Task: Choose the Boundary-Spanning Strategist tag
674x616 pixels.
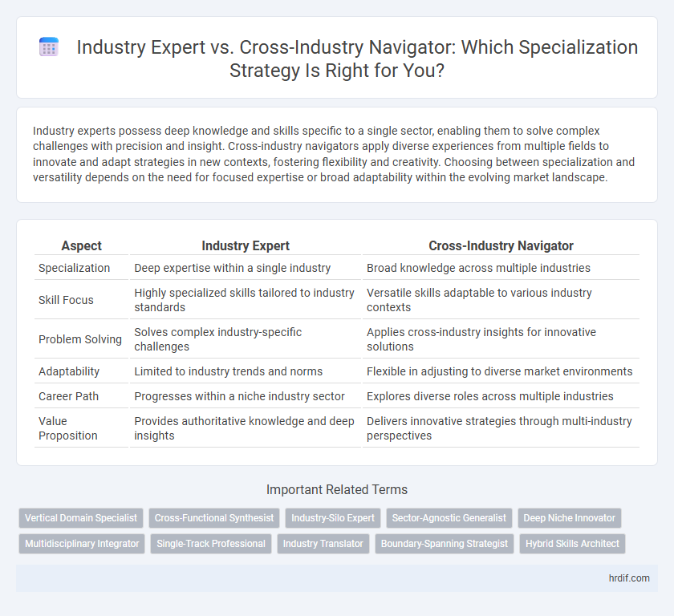Action: [444, 543]
